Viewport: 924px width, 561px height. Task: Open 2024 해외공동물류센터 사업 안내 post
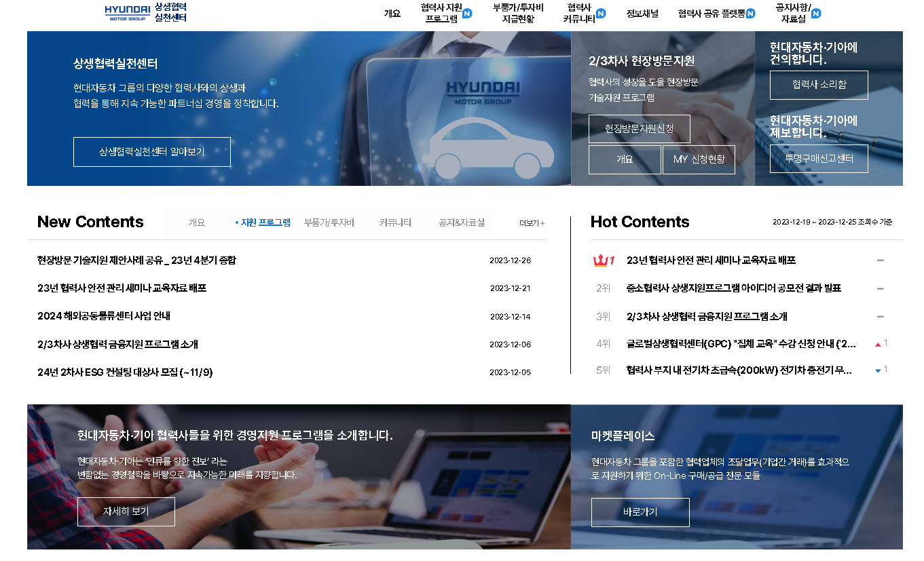104,316
